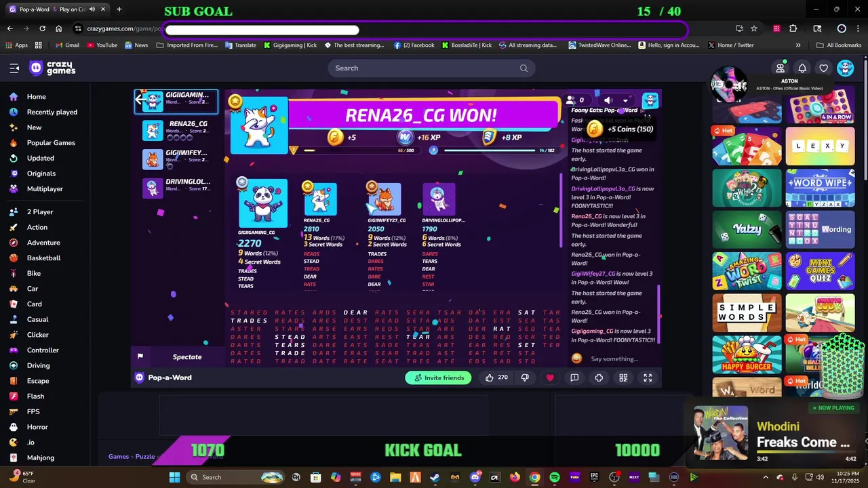This screenshot has width=868, height=488.
Task: Open the YouTube bookmark
Action: [x=102, y=45]
